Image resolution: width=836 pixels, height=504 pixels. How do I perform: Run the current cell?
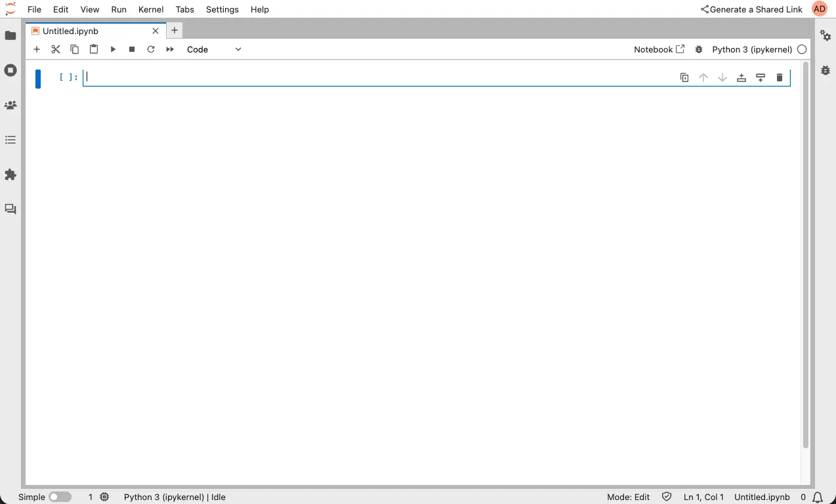tap(113, 49)
